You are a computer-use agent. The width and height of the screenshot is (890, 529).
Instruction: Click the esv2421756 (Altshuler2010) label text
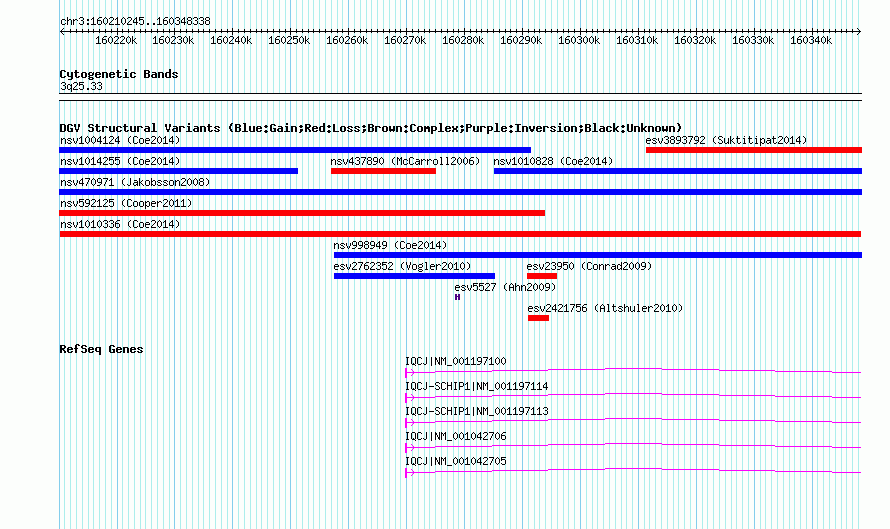(x=605, y=308)
